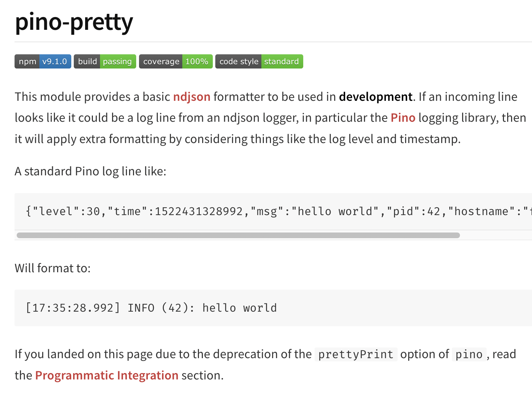The height and width of the screenshot is (394, 532).
Task: Select the prettyPrint inline code text
Action: click(x=355, y=354)
